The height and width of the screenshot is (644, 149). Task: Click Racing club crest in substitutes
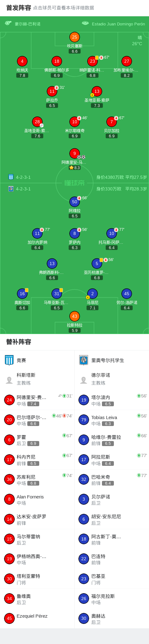click(9, 360)
